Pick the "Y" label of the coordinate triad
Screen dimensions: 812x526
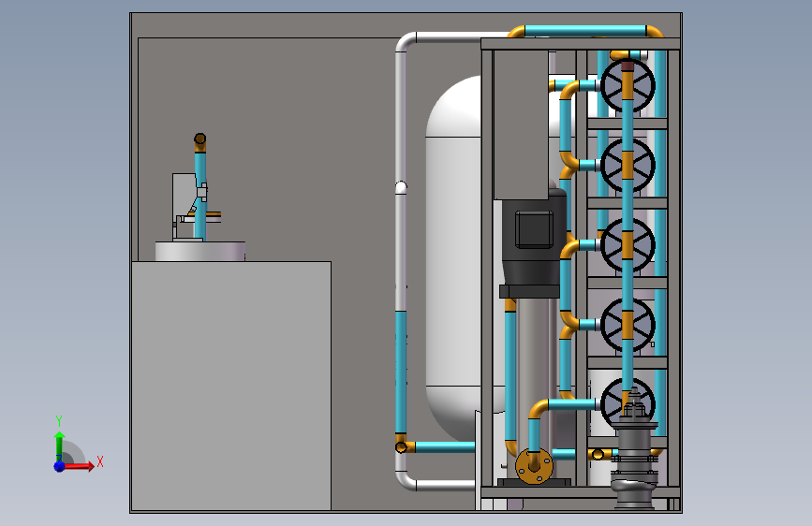[x=59, y=421]
